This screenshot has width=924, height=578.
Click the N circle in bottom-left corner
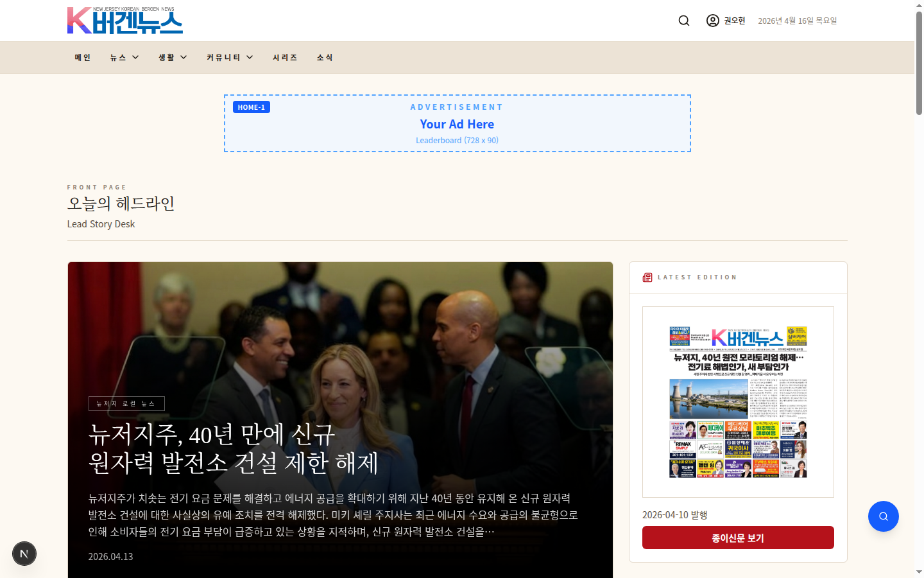point(24,554)
